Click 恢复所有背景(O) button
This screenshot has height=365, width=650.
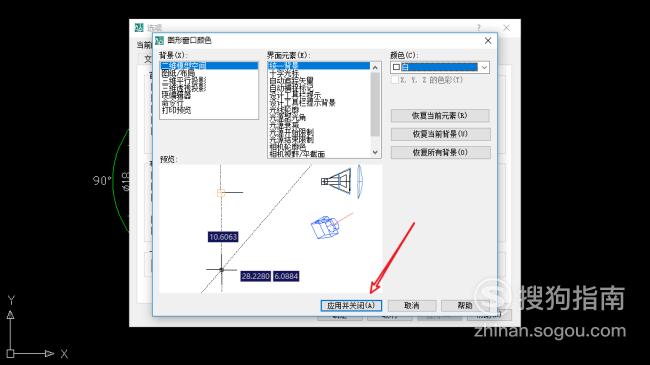click(x=440, y=152)
